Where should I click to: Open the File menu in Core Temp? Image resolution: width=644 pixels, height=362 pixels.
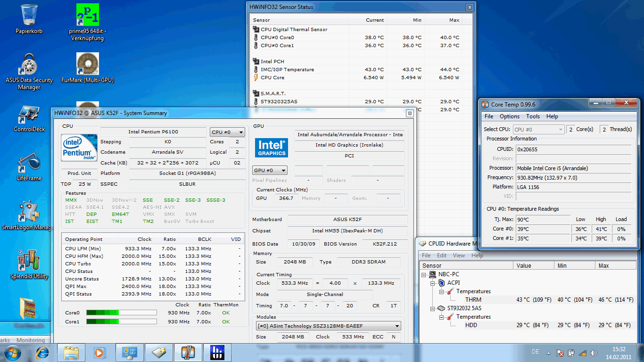point(489,116)
